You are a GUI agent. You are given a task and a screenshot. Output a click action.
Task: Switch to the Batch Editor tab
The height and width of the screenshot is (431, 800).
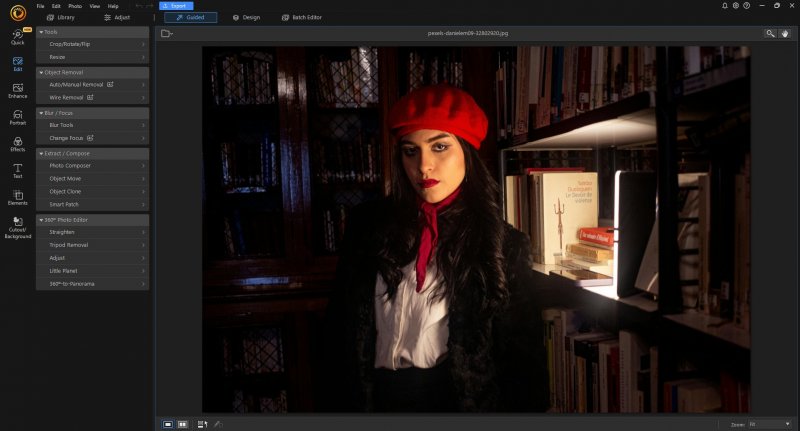click(x=302, y=17)
